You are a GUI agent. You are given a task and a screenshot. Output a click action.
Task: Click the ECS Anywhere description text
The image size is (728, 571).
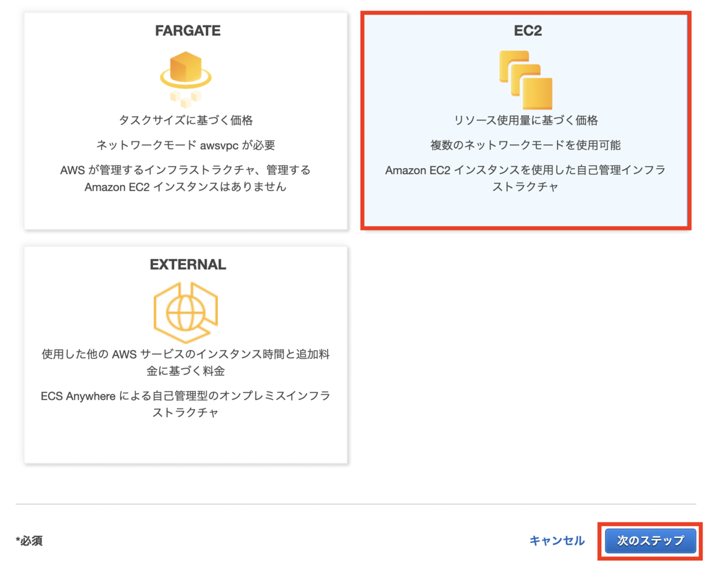[186, 404]
